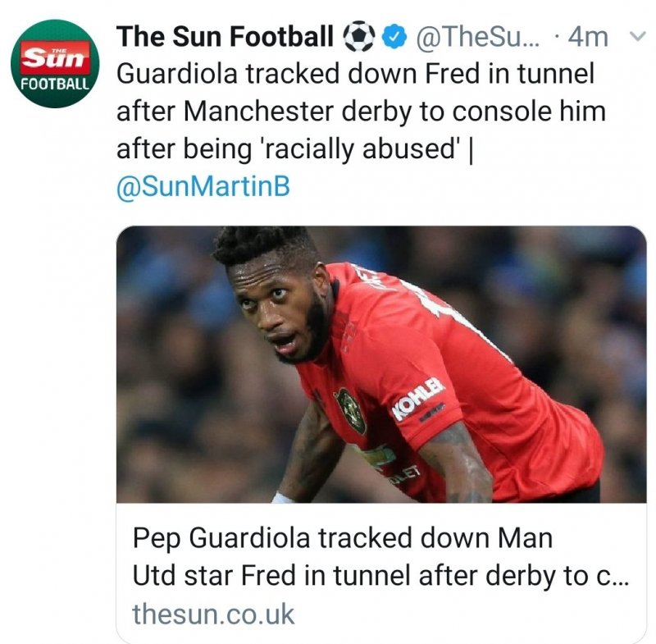Expand tweet options with the down chevron
Image resolution: width=656 pixels, height=644 pixels.
[x=635, y=36]
